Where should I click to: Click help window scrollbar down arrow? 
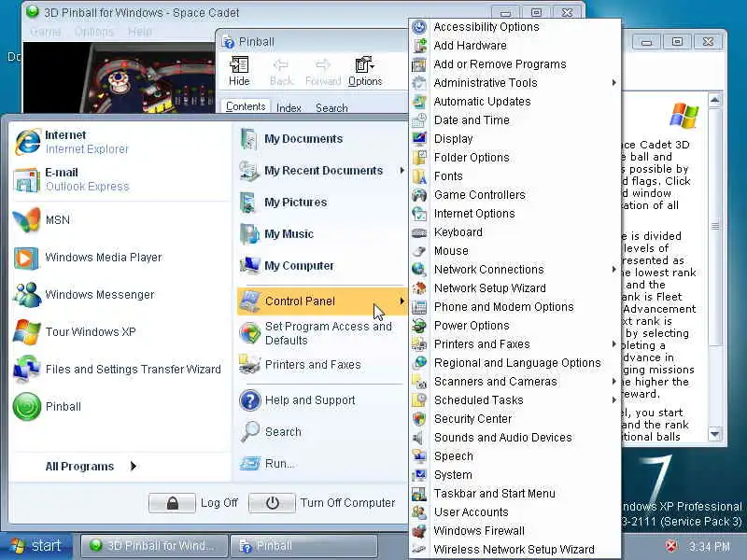(x=714, y=434)
